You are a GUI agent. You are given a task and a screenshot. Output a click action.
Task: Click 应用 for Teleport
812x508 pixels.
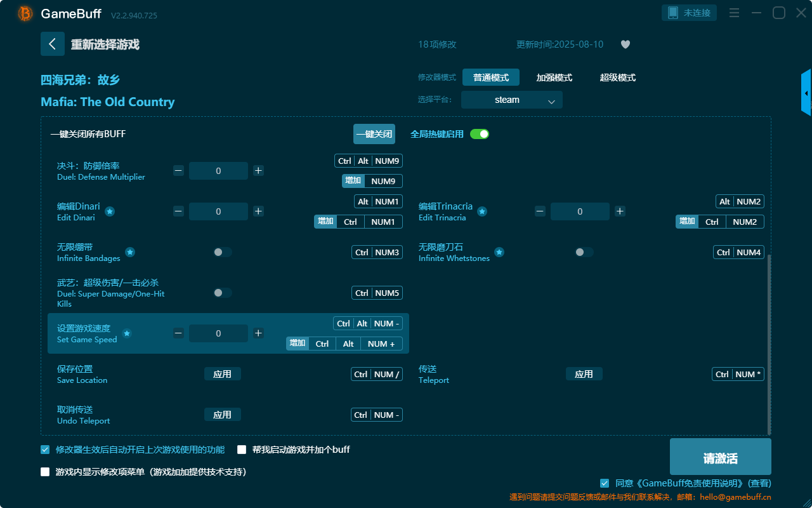[584, 374]
